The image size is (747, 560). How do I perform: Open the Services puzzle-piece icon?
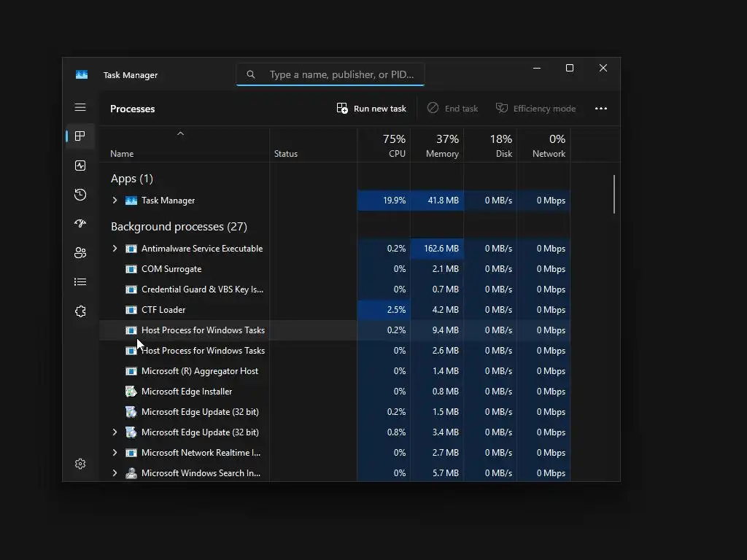(x=80, y=311)
